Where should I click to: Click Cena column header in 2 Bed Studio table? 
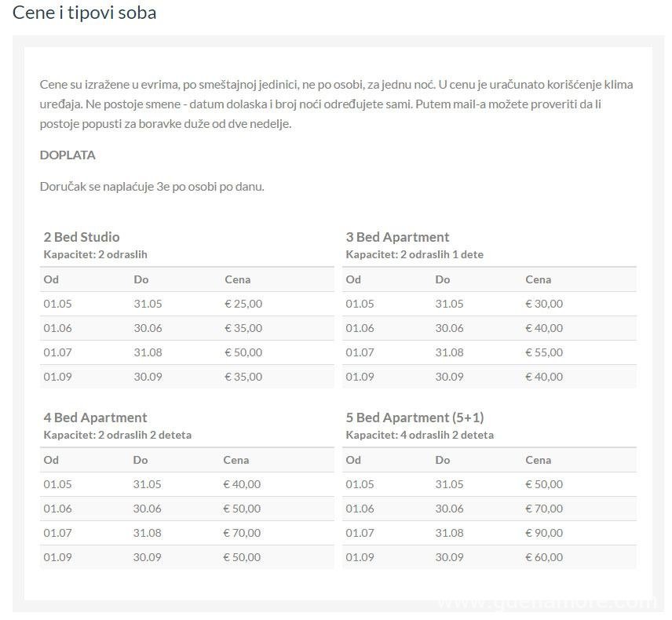pos(237,279)
